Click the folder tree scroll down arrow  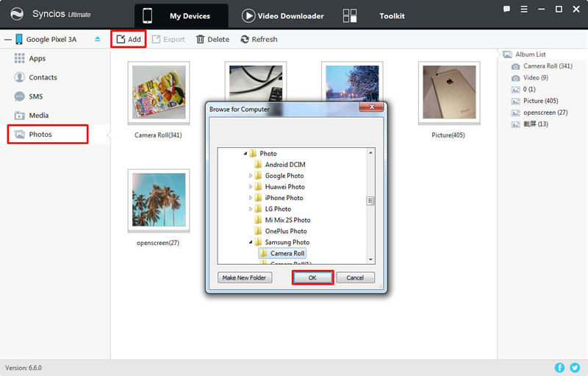coord(370,259)
